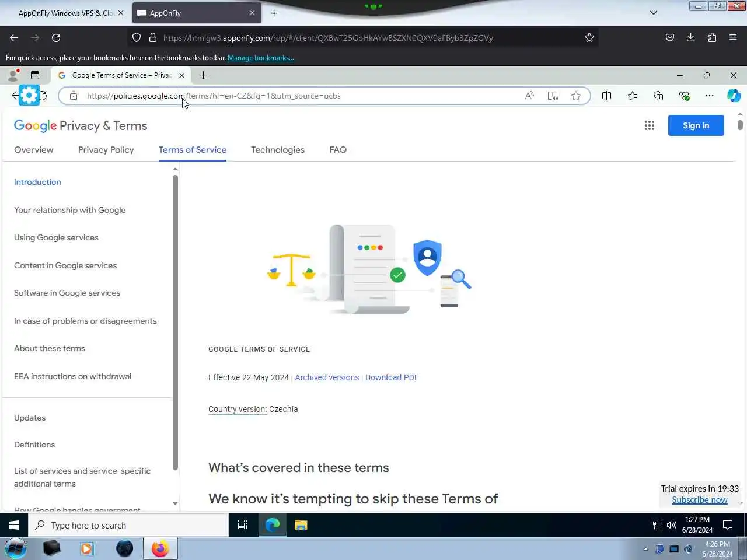Click the Sign in button

click(x=696, y=125)
